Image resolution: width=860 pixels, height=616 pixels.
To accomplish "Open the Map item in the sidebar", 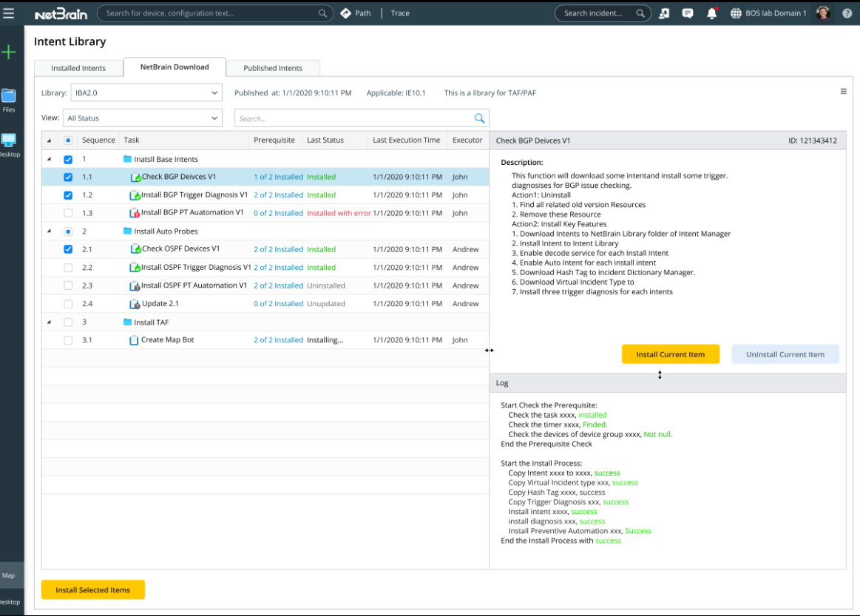I will tap(9, 575).
